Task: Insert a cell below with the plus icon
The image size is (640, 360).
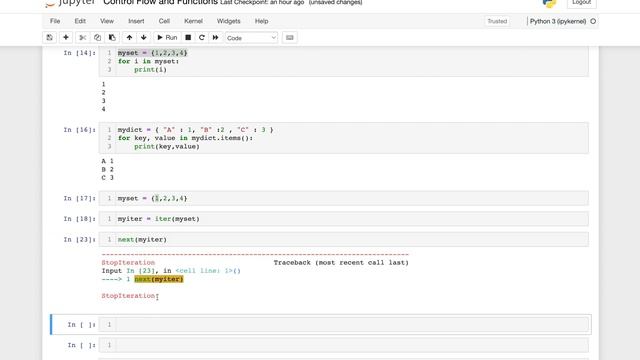Action: pos(65,38)
